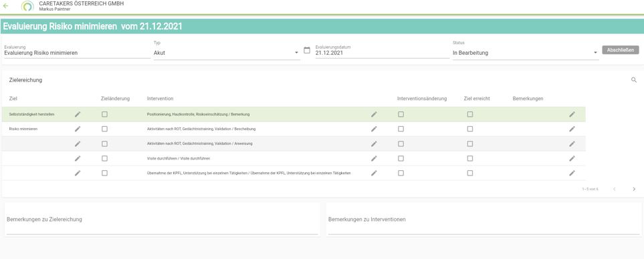
Task: Click the 'Intervention' column header
Action: tap(160, 99)
